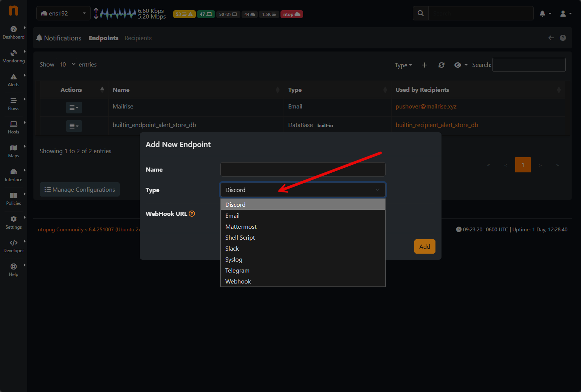Select Webhook from the type list
581x392 pixels.
(303, 281)
